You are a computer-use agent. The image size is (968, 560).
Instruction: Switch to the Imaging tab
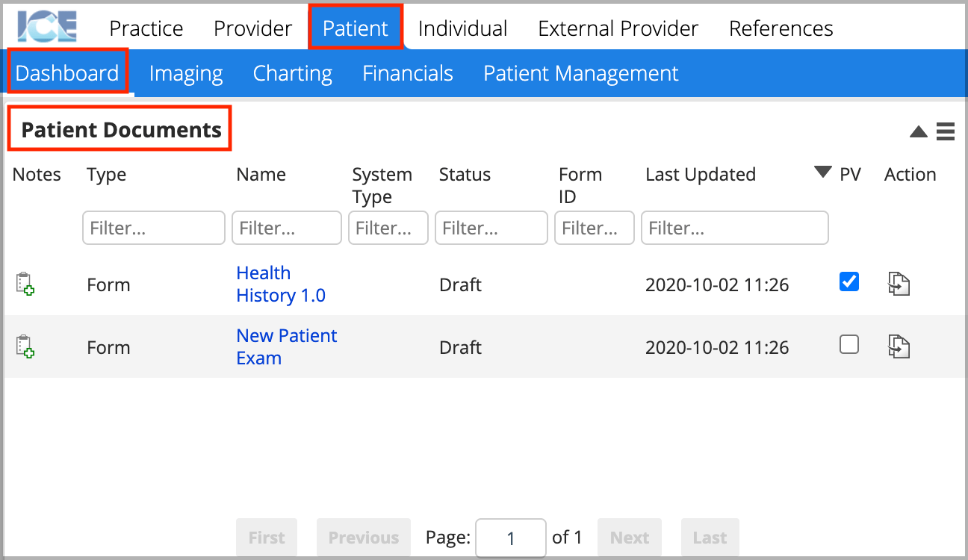pyautogui.click(x=186, y=73)
